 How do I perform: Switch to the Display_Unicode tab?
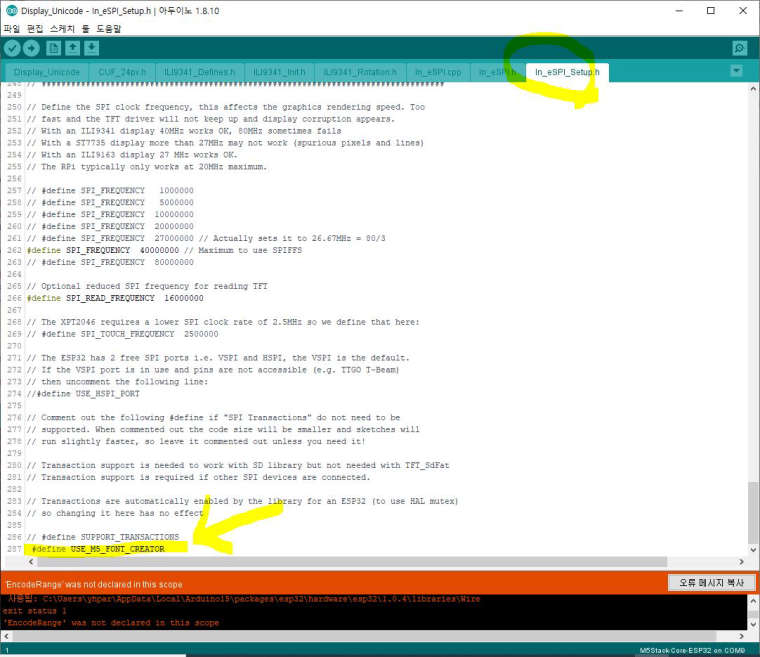point(47,72)
